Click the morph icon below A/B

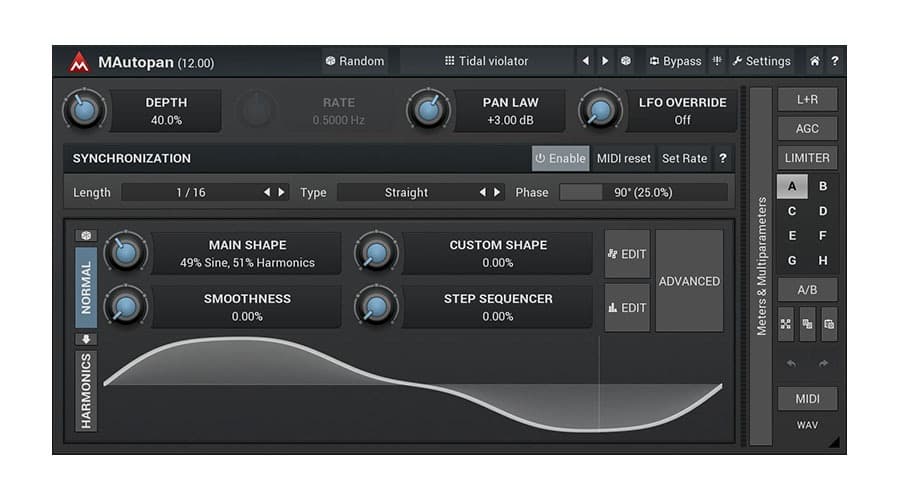(786, 324)
